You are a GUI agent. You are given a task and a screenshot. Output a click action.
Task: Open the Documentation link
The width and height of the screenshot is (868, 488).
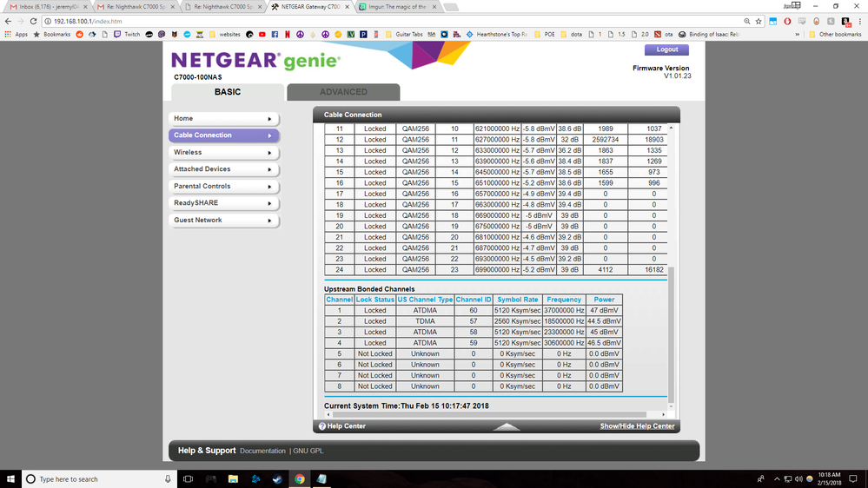tap(262, 451)
